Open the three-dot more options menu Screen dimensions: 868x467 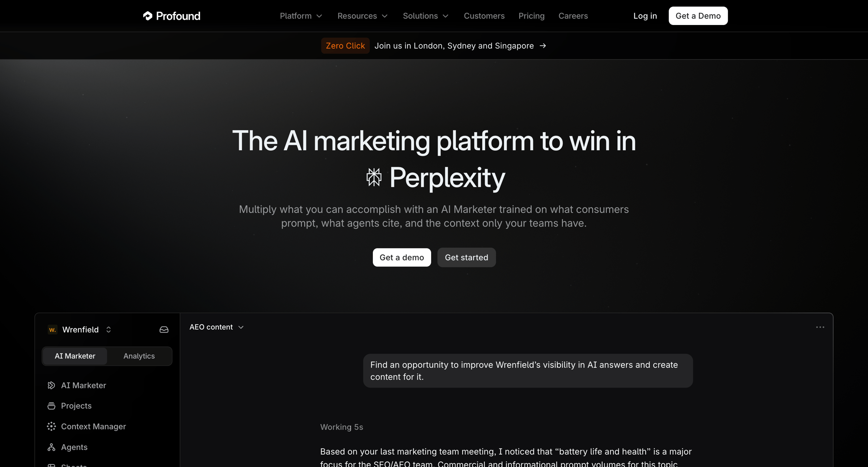point(820,327)
